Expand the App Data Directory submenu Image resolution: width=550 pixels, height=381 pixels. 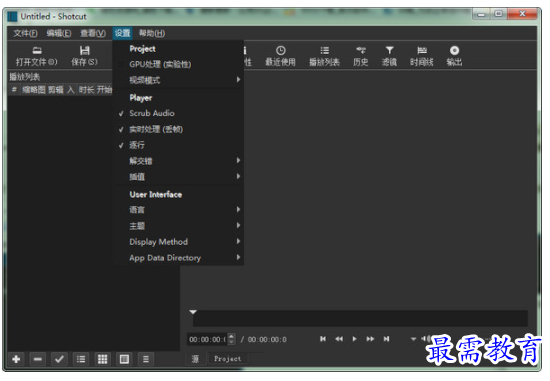pos(178,258)
